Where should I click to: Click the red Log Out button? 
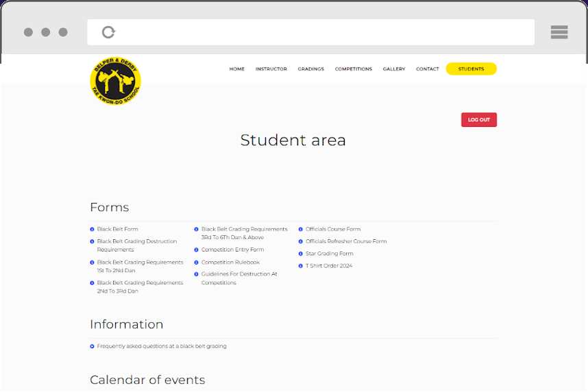478,120
